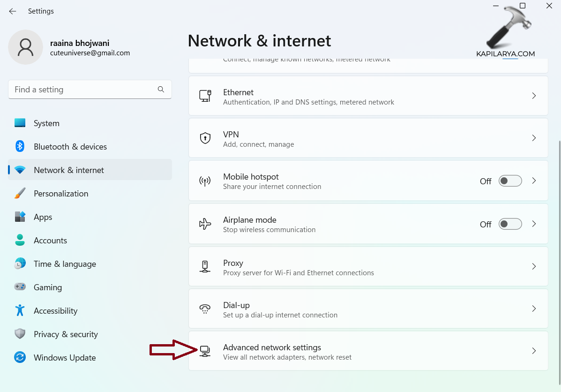561x392 pixels.
Task: Expand Proxy options via the chevron
Action: [534, 266]
